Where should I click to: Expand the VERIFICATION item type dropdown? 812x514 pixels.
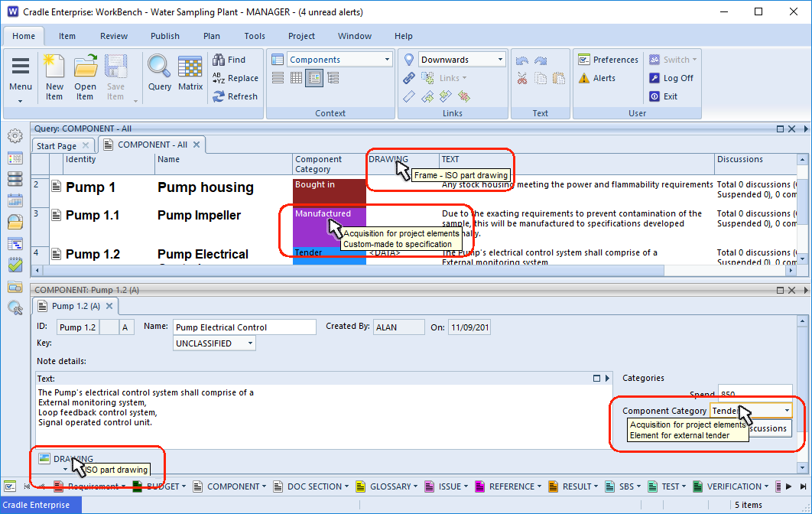pyautogui.click(x=766, y=486)
